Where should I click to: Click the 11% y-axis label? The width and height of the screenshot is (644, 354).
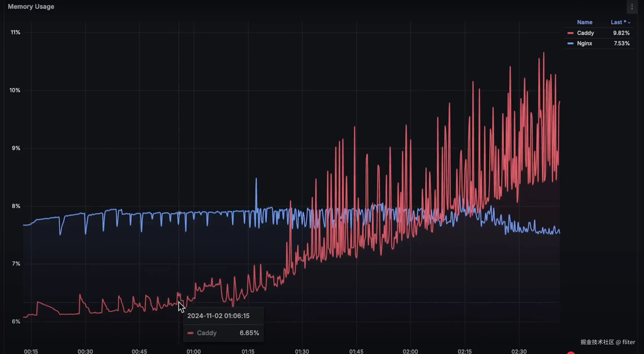15,32
